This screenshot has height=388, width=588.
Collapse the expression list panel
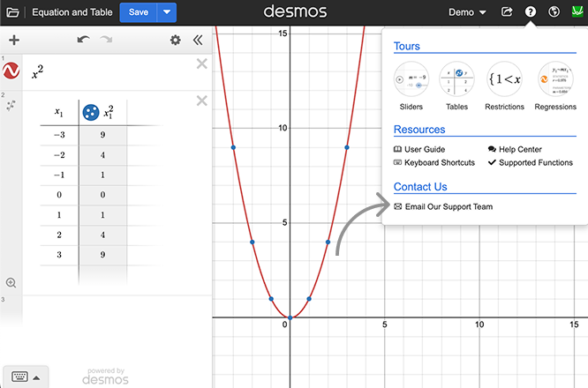pyautogui.click(x=198, y=40)
